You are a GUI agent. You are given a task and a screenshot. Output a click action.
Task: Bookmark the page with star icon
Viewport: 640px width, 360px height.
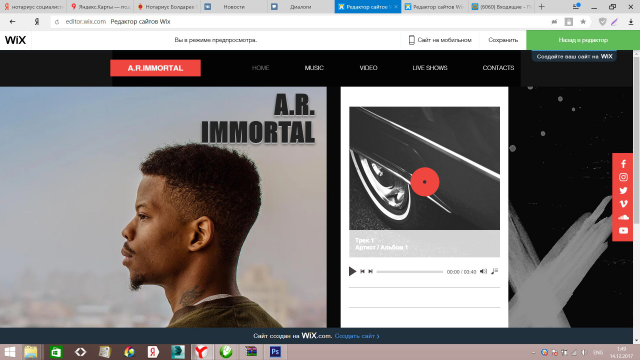583,22
